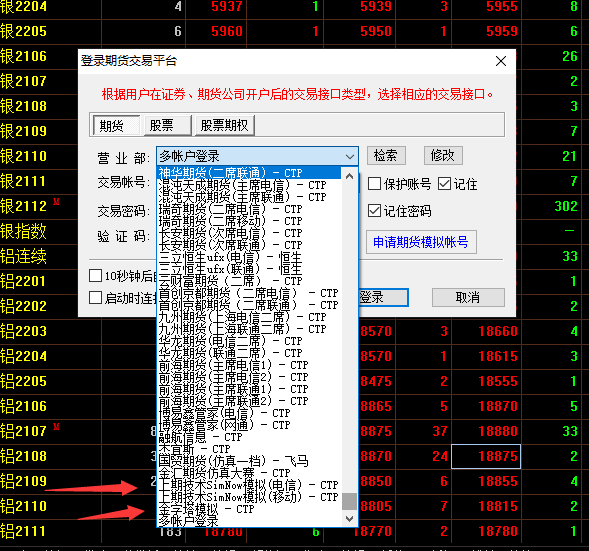
Task: Switch to the 股票 tab
Action: pos(168,125)
